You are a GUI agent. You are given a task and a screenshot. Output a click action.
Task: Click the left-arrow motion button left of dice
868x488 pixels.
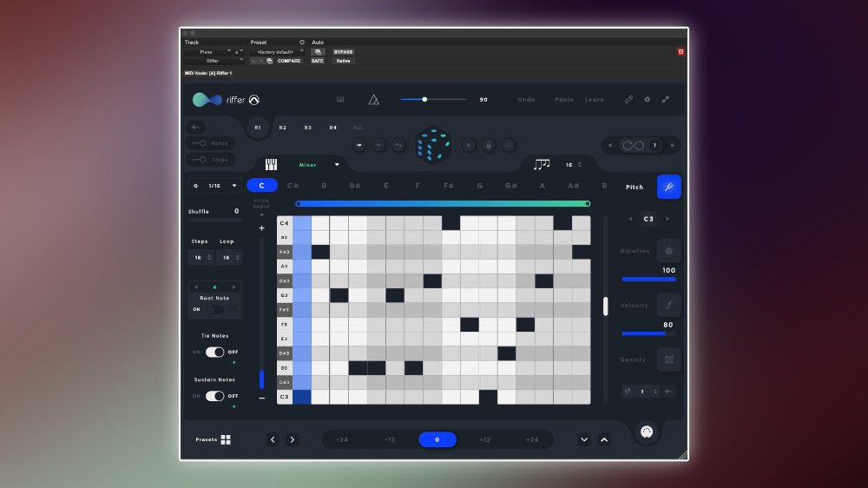coord(378,145)
